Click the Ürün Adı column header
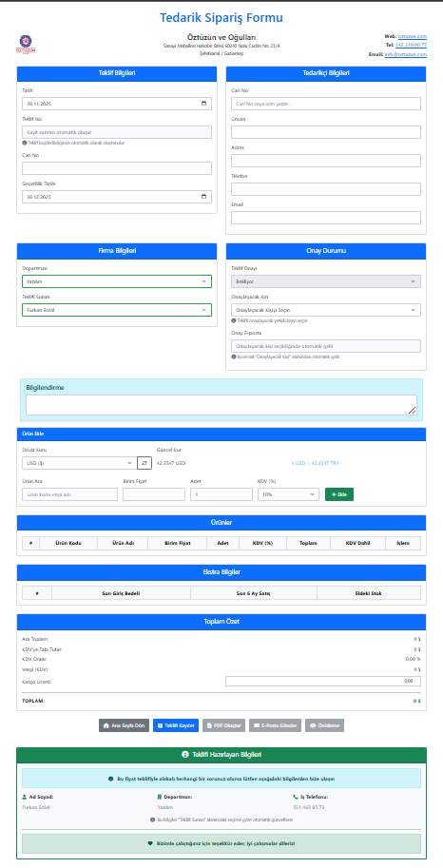The height and width of the screenshot is (868, 443). click(123, 543)
